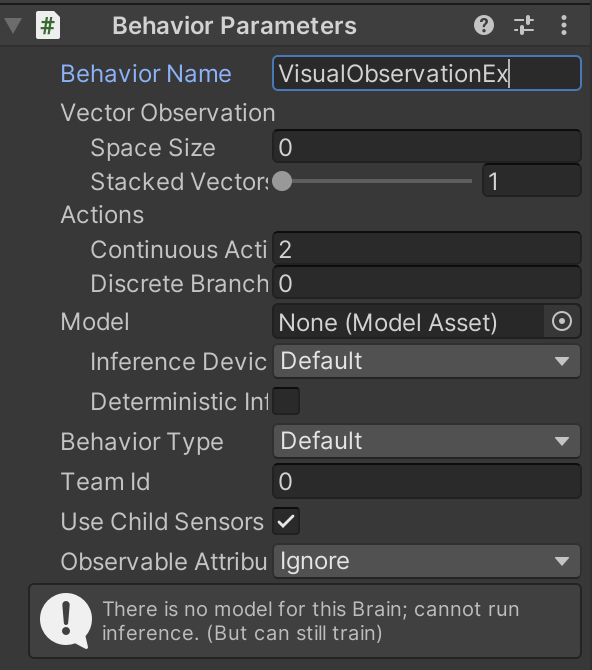
Task: Open the three-dot component context menu
Action: [564, 25]
